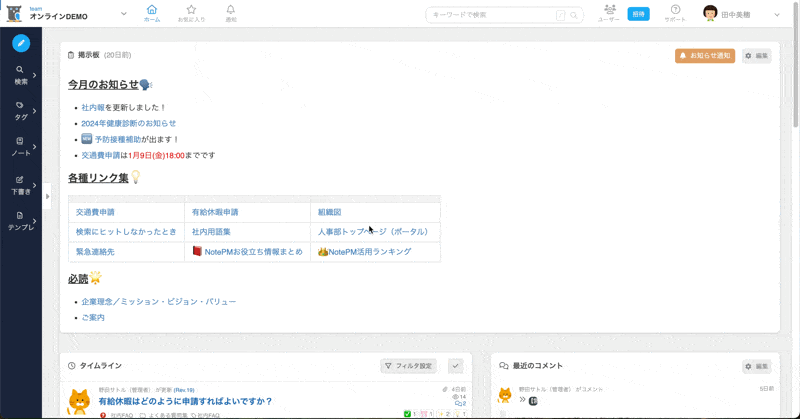
Task: Expand the sidebar panel with the arrow handle
Action: (48, 196)
